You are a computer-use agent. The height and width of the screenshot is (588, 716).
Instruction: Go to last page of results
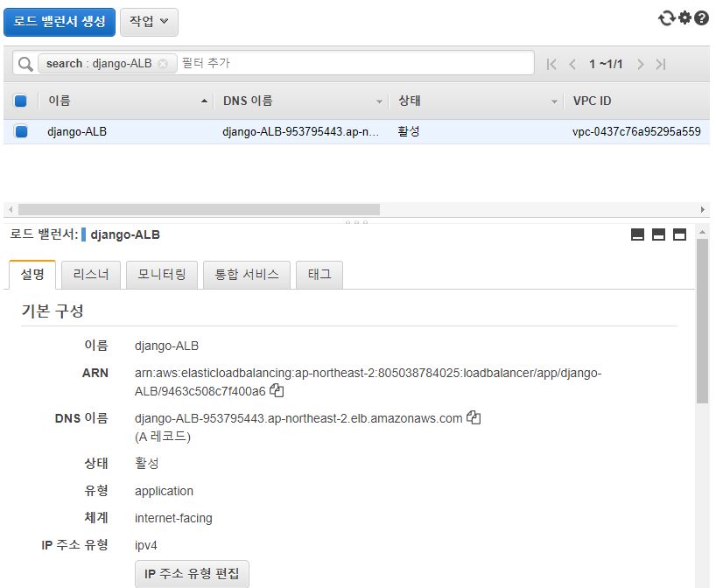click(661, 65)
